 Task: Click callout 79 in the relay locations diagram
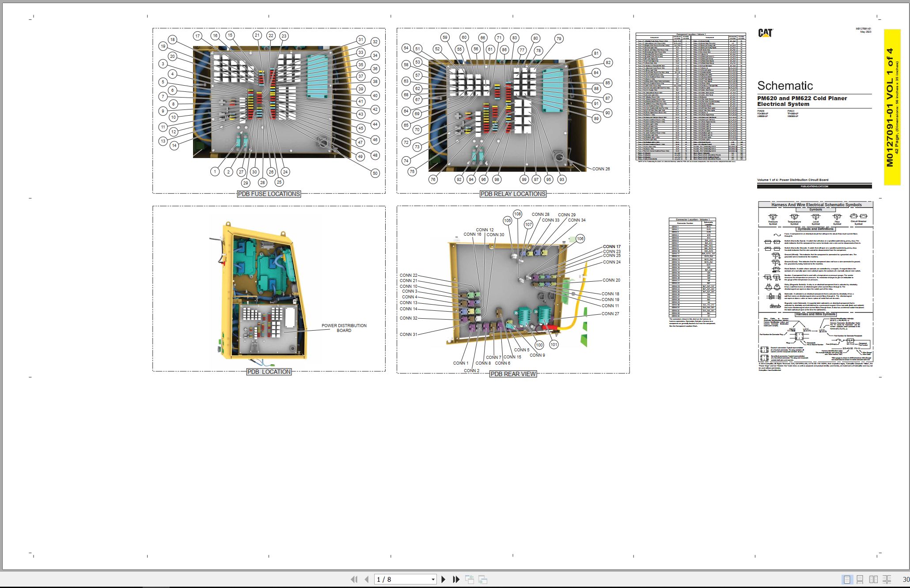[x=559, y=39]
